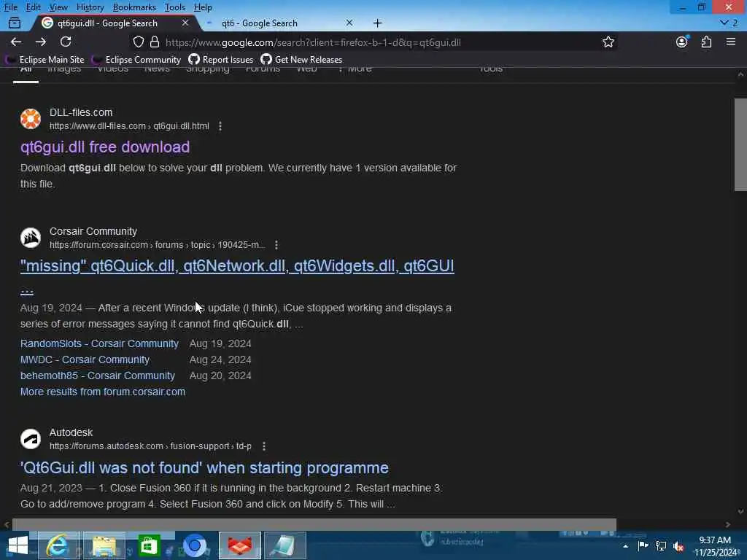
Task: Open MWDC - Corsair Community link
Action: 85,359
